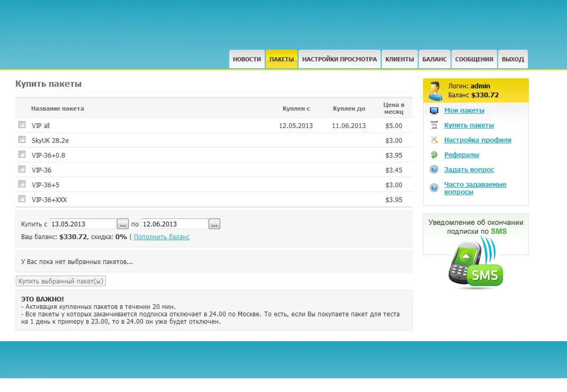Screen dimensions: 567x392
Task: Open the БАЛАНС tab
Action: click(434, 59)
